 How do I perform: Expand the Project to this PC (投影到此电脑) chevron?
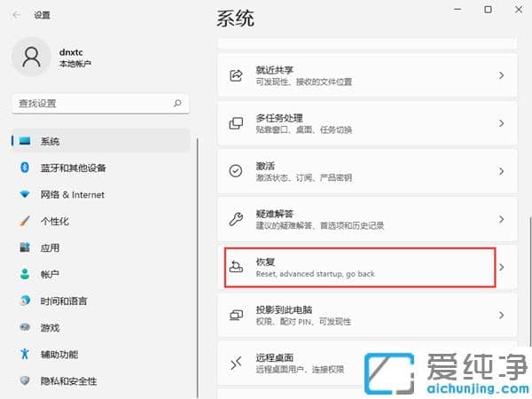501,315
